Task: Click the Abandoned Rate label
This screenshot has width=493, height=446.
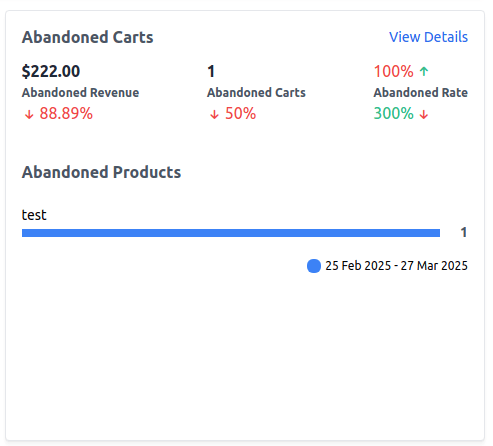Action: click(x=421, y=93)
